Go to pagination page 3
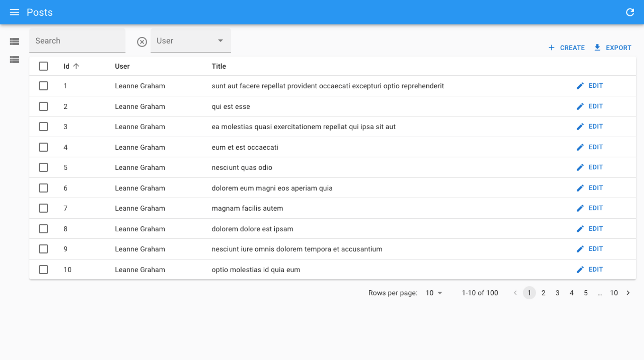Screen dimensions: 644x360 pyautogui.click(x=557, y=293)
